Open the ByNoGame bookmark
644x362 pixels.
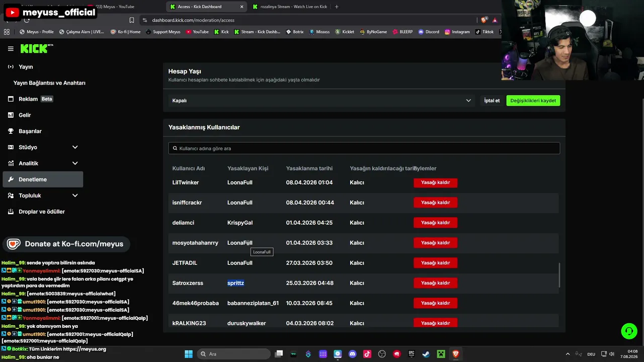373,32
